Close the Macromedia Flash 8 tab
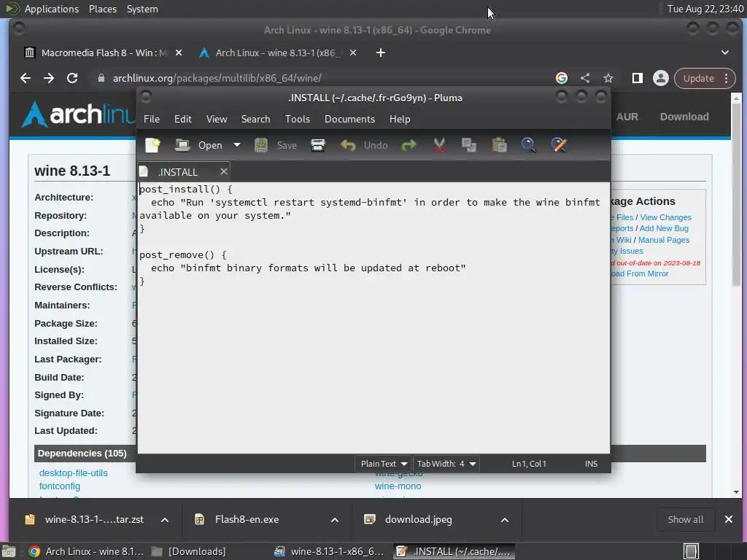The width and height of the screenshot is (747, 560). tap(179, 52)
